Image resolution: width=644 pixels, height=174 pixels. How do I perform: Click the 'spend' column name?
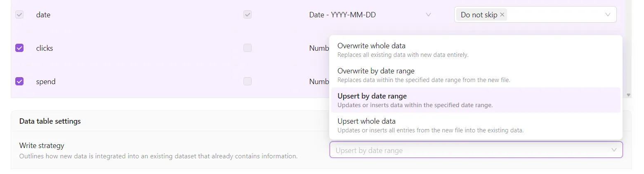[46, 82]
